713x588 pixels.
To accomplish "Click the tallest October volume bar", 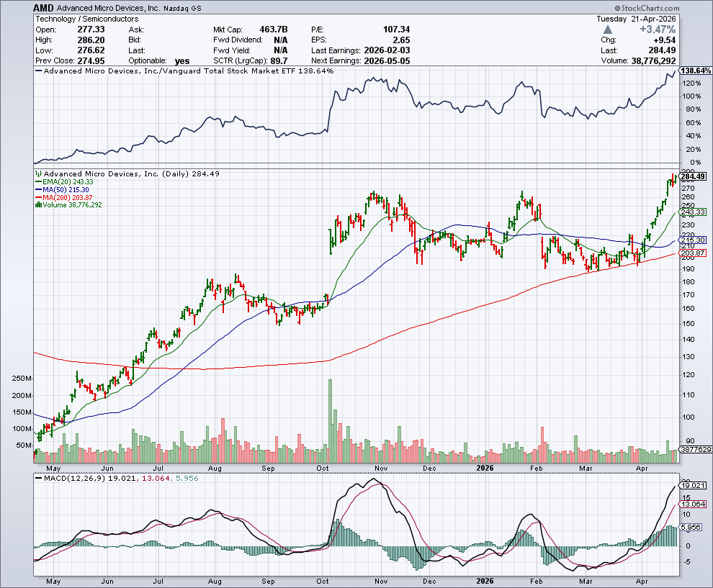I will click(330, 421).
